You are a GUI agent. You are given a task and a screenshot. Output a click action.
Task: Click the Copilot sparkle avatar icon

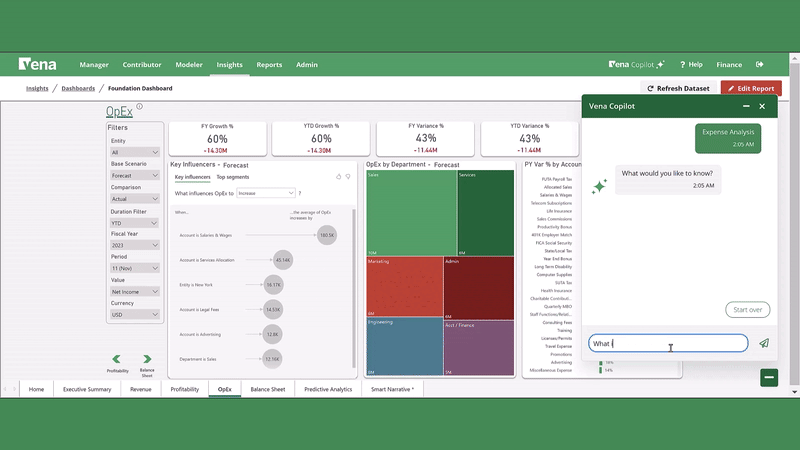pos(599,186)
